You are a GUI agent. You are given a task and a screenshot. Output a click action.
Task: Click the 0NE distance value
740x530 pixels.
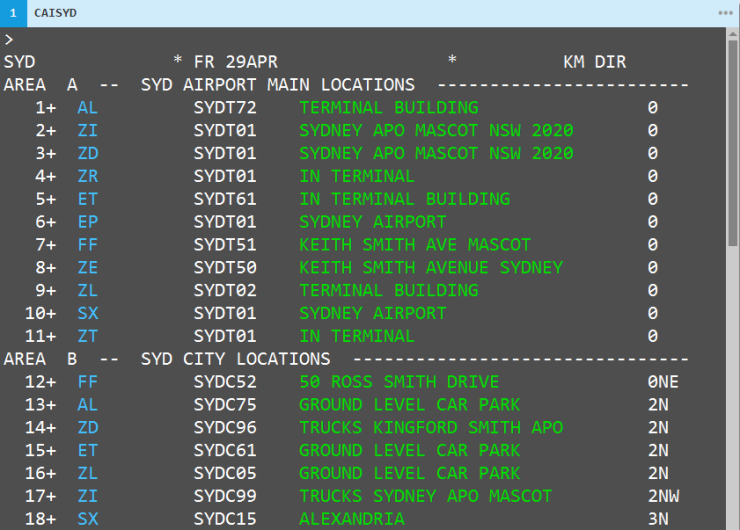point(663,382)
